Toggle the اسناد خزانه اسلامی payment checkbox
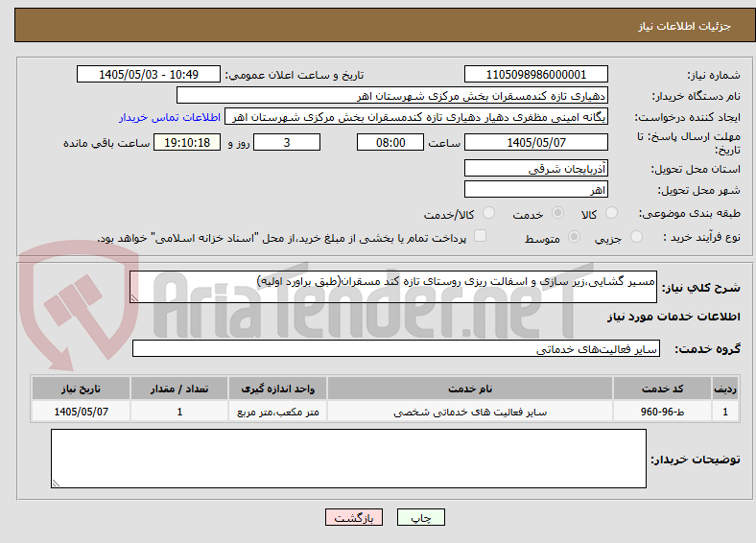Screen dimensions: 756x543 point(481,235)
